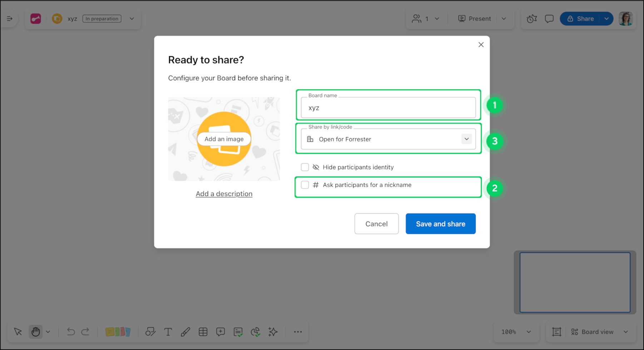Enable Hide participants identity checkbox
This screenshot has height=350, width=644.
pyautogui.click(x=305, y=167)
